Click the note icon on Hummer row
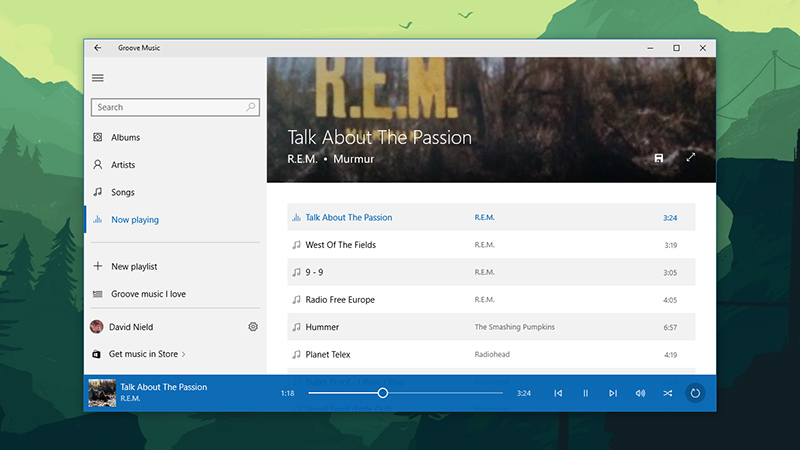The height and width of the screenshot is (450, 800). [296, 327]
